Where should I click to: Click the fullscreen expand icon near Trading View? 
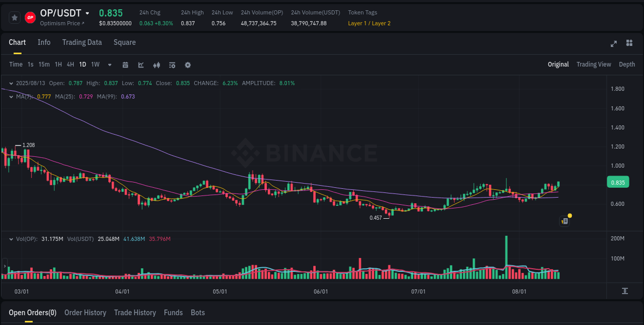tap(613, 44)
